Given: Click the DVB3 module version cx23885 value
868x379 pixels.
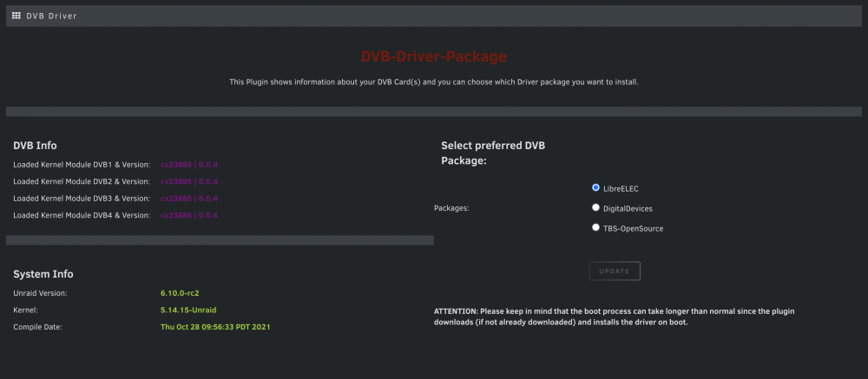Looking at the screenshot, I should (x=189, y=199).
